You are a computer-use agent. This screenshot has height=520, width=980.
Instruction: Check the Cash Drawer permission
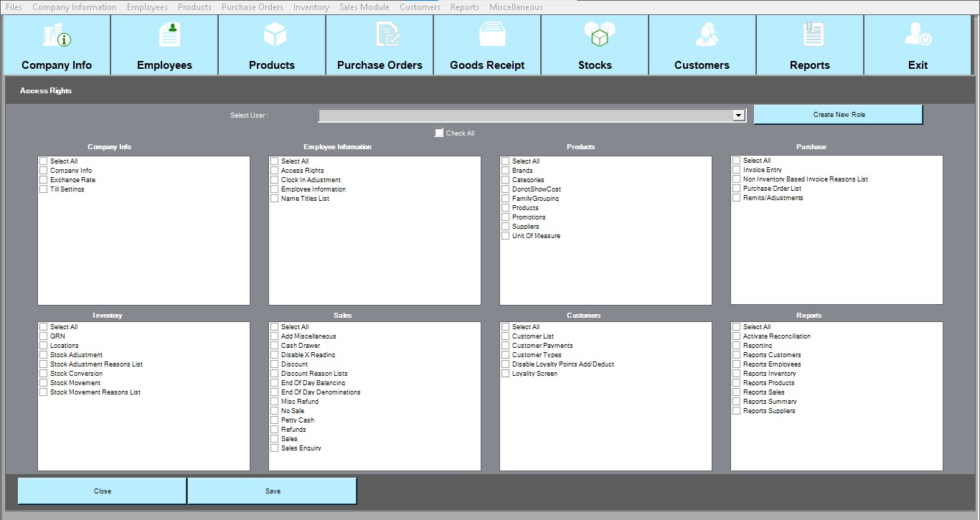275,346
